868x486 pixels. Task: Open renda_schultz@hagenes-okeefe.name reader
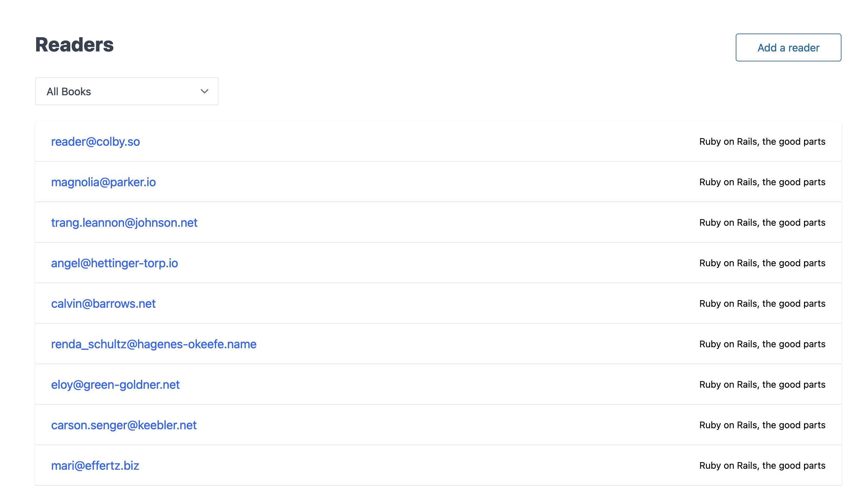[x=154, y=344]
